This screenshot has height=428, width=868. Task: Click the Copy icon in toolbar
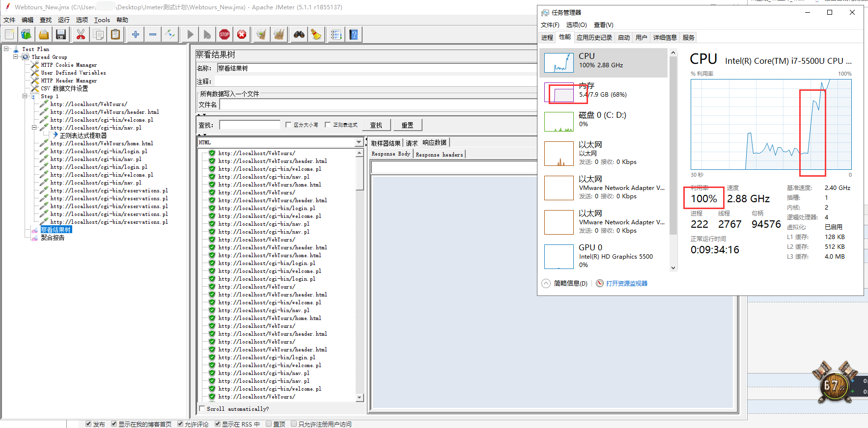(98, 34)
